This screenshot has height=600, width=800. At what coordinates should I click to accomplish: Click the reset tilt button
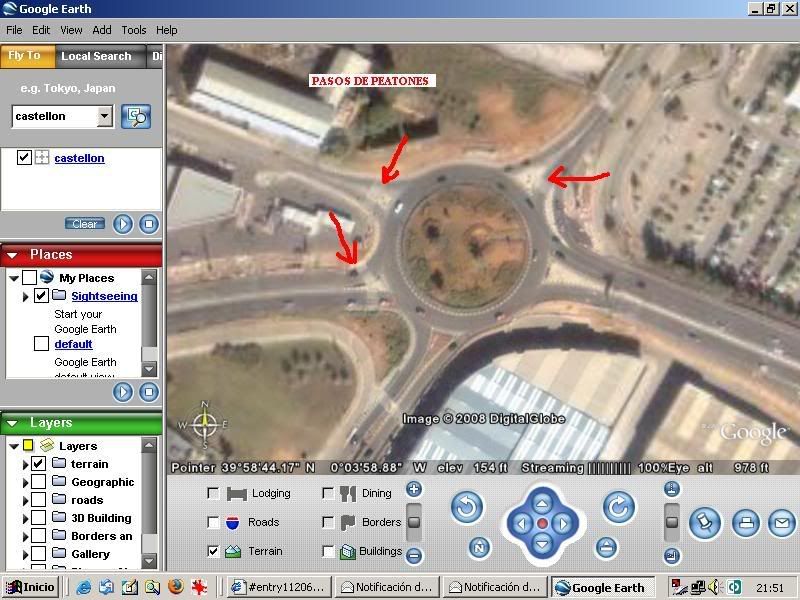606,548
